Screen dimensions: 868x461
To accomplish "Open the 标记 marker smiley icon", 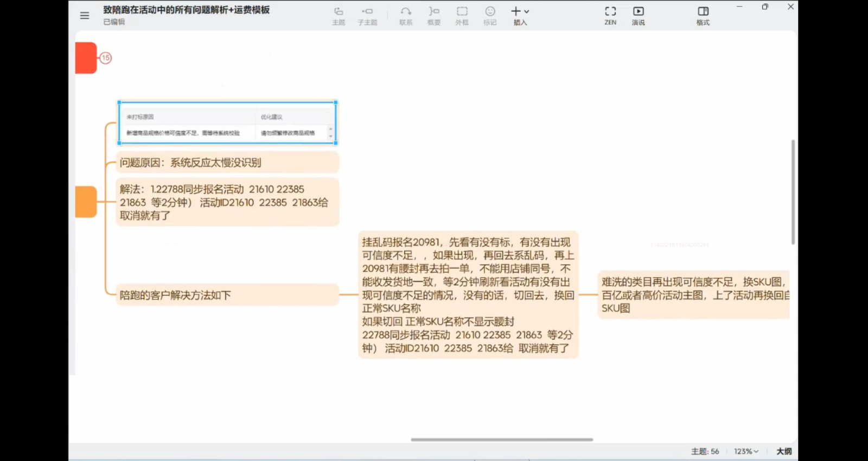I will point(490,15).
